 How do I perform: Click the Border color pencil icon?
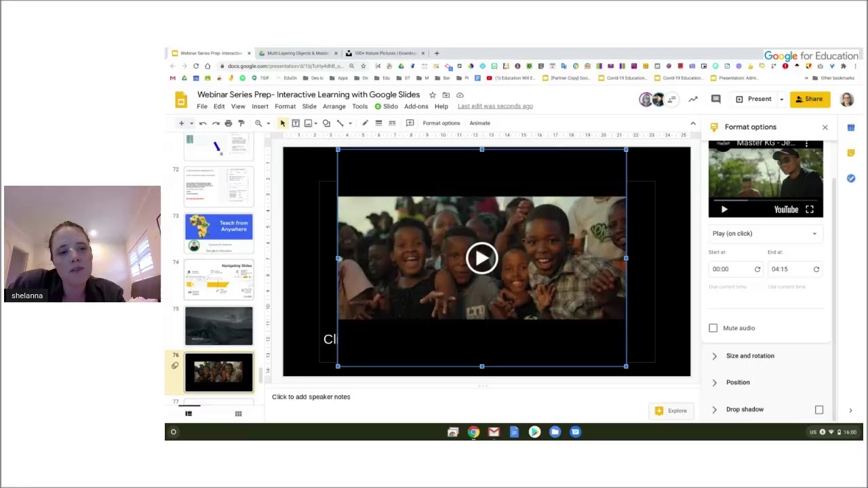tap(365, 123)
